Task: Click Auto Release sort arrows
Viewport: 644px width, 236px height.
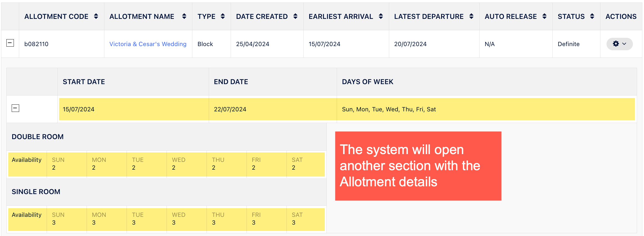Action: pyautogui.click(x=544, y=16)
